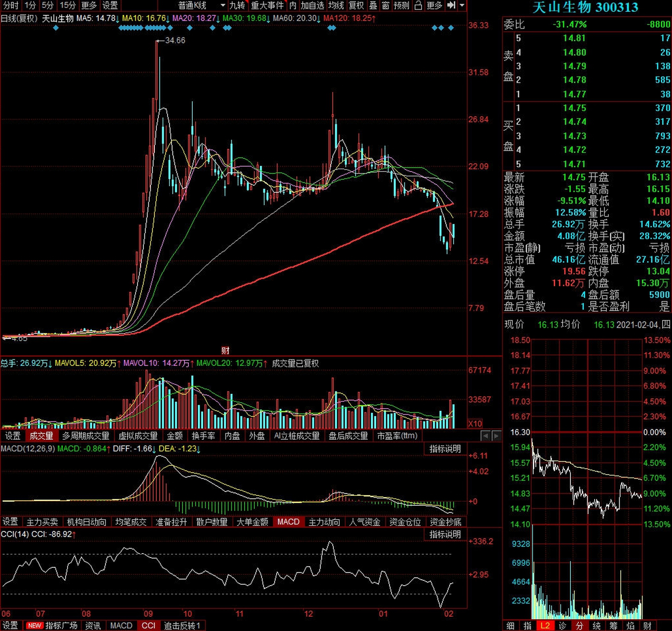The image size is (672, 631).
Task: Select 追击反转1 tab
Action: tap(182, 626)
